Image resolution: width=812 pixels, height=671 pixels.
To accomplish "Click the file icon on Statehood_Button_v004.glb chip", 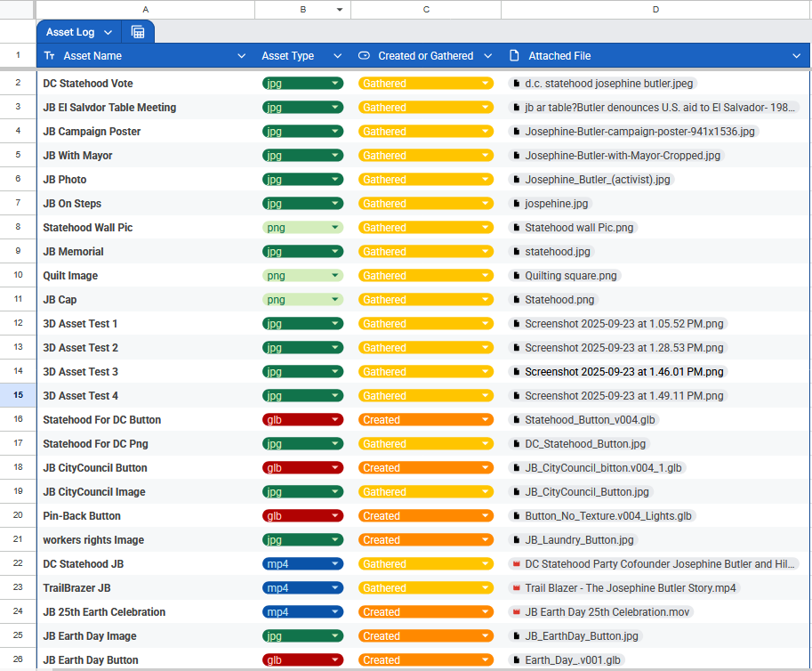I will pyautogui.click(x=516, y=420).
